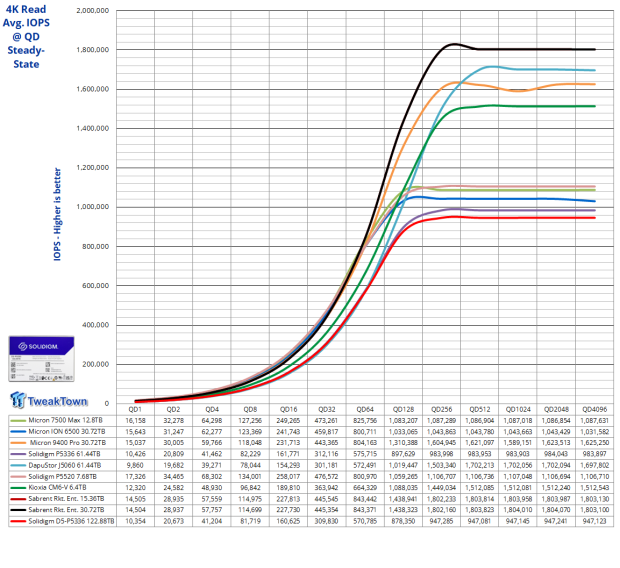Click table cell '1,697,802' for DapuStor J5060

pos(594,465)
